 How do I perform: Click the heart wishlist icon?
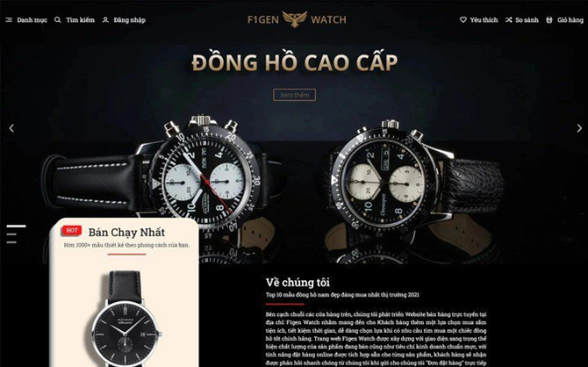(x=463, y=20)
